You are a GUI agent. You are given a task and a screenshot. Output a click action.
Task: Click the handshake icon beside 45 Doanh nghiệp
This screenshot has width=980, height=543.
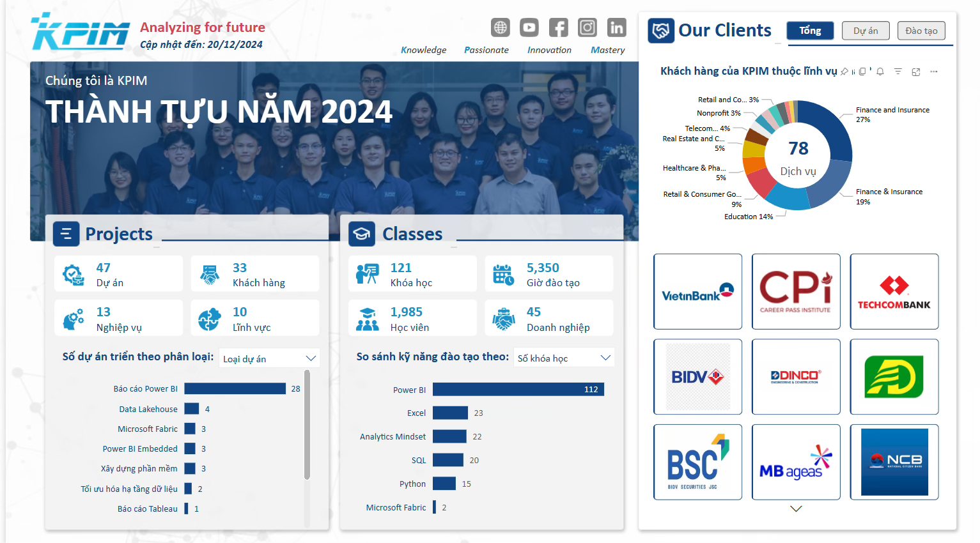504,319
